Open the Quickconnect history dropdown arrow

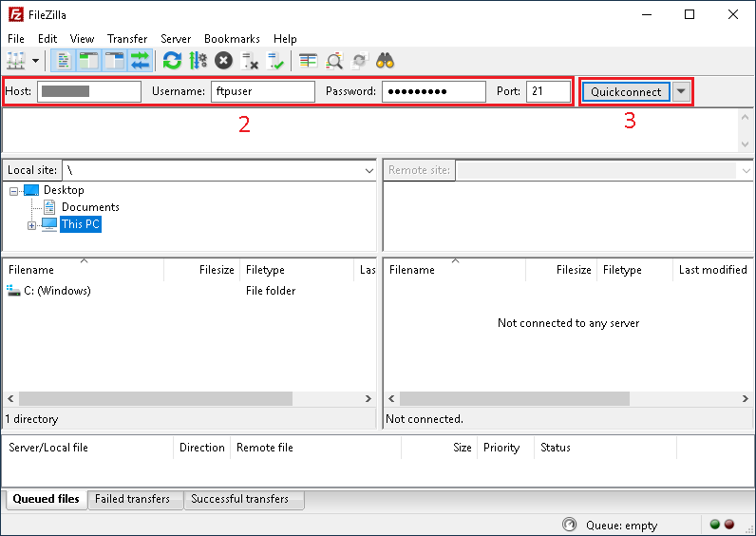click(681, 91)
